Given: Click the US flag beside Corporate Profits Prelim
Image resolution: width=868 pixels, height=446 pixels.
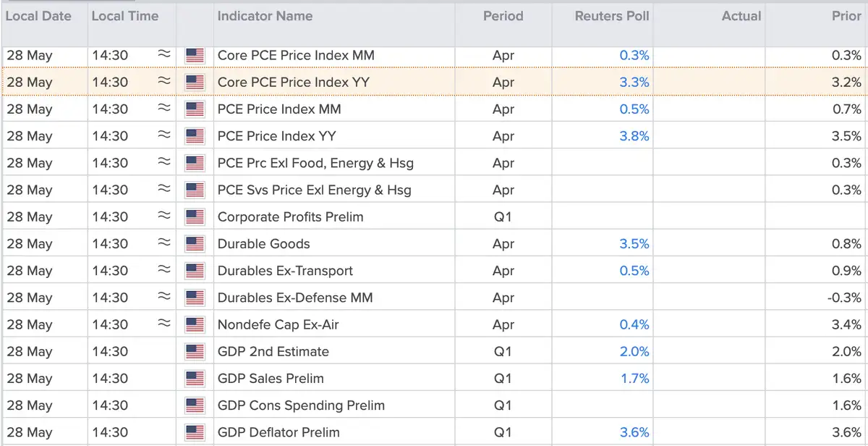Looking at the screenshot, I should coord(195,217).
